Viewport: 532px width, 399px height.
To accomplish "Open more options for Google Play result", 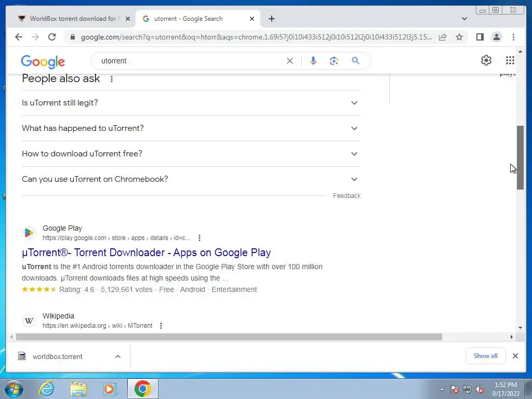I will 199,238.
